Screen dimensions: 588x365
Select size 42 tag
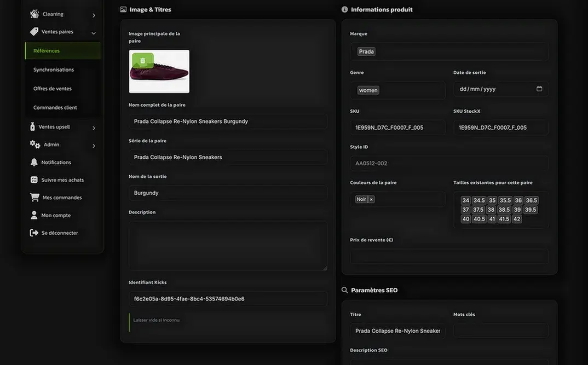coord(517,219)
